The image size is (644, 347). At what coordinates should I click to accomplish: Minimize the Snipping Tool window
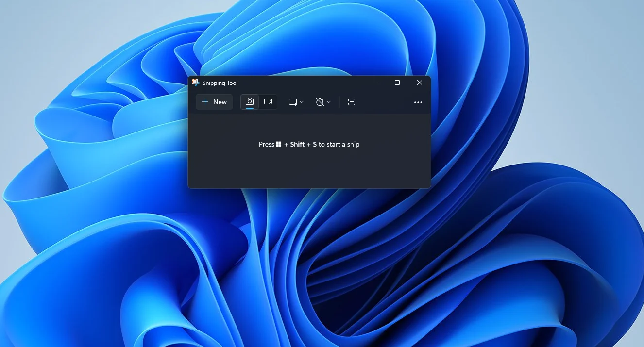tap(375, 83)
